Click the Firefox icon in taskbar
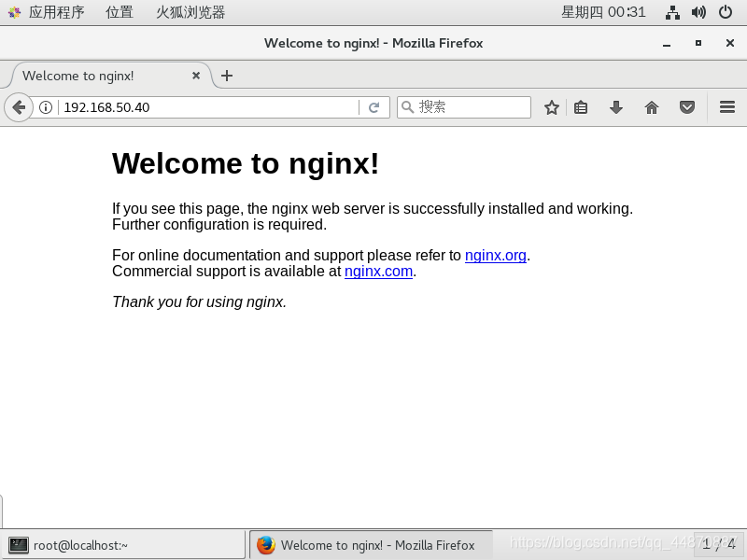The height and width of the screenshot is (560, 747). (x=266, y=545)
